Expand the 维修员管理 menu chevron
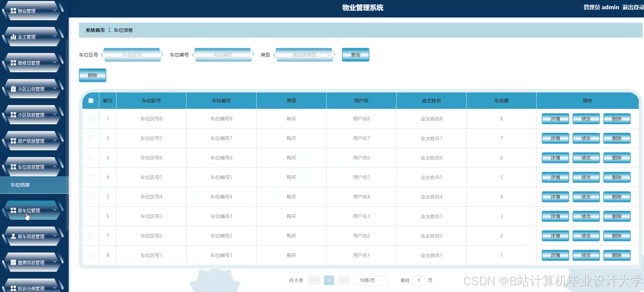Viewport: 644px width, 292px height. (54, 62)
